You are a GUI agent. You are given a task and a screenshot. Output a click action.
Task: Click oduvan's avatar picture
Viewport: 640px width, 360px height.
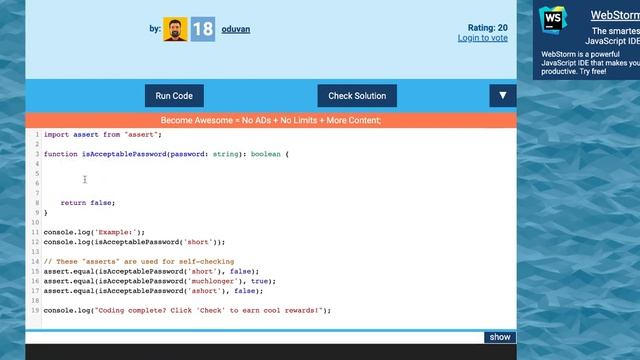(x=175, y=29)
